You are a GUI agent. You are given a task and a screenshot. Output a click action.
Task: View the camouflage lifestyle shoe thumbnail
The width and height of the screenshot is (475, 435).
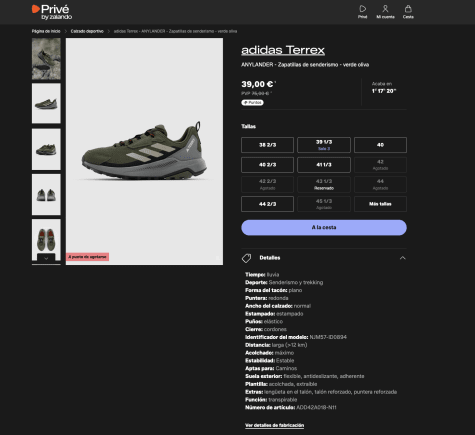pyautogui.click(x=46, y=59)
